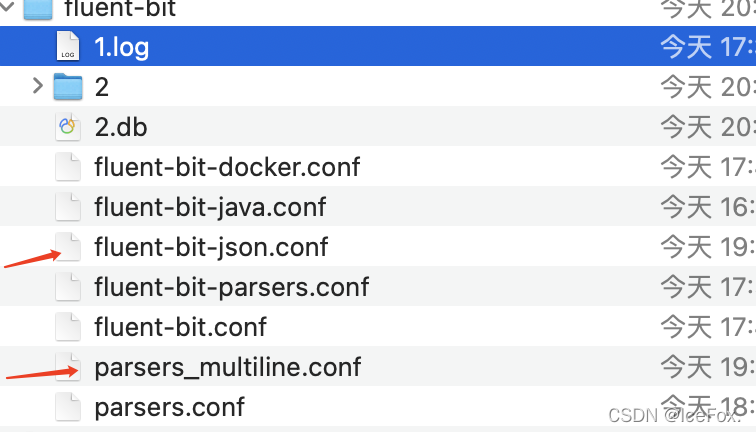
Task: Select the fluent-bit.conf file name
Action: click(x=181, y=327)
